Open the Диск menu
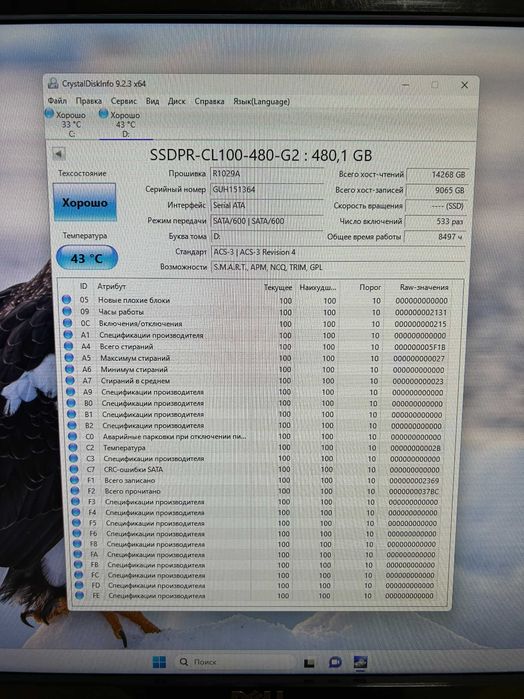The height and width of the screenshot is (699, 524). (x=176, y=101)
